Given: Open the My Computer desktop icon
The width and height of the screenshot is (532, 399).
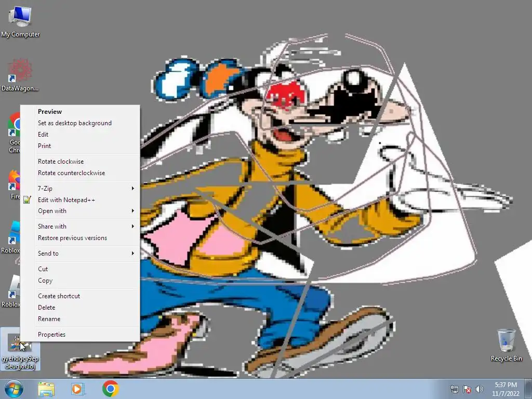Looking at the screenshot, I should 20,21.
